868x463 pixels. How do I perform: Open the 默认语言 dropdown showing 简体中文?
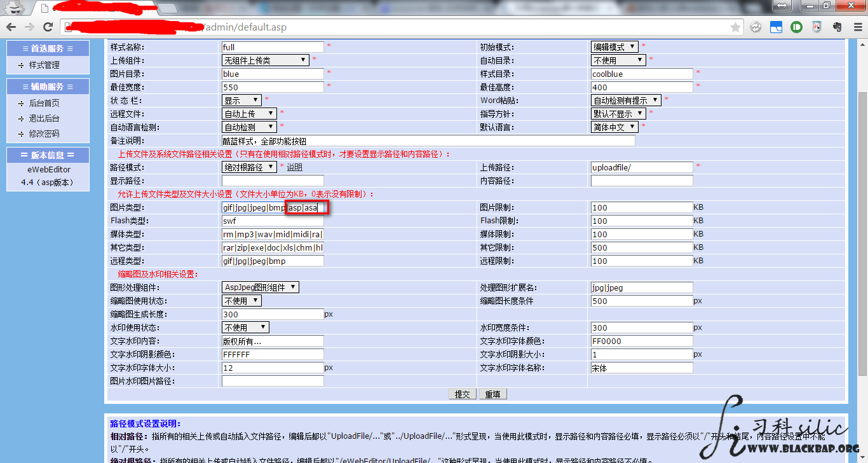coord(614,127)
